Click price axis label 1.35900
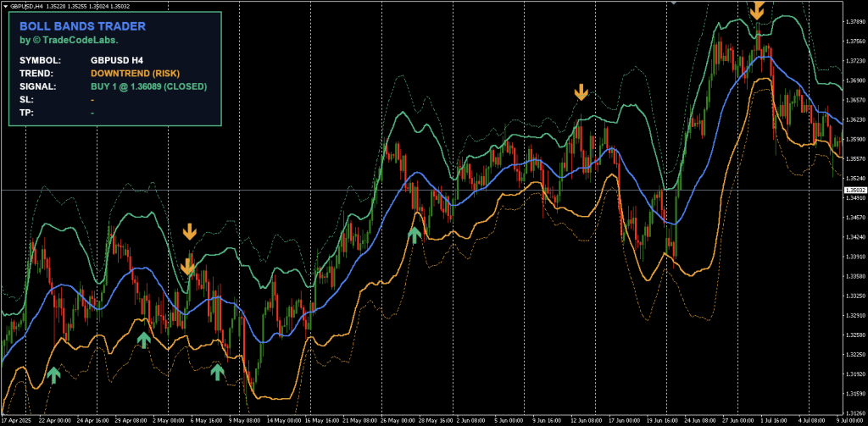Image resolution: width=868 pixels, height=426 pixels. 855,140
